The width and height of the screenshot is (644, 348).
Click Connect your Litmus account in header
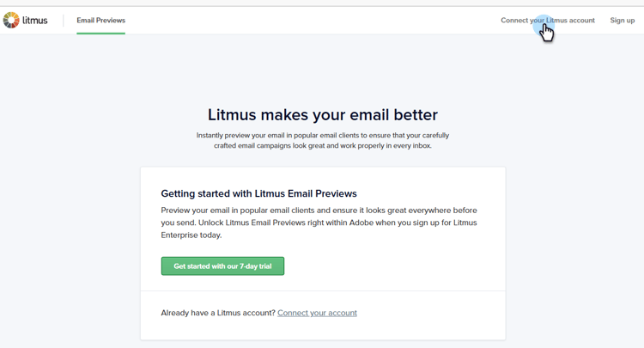pos(548,20)
